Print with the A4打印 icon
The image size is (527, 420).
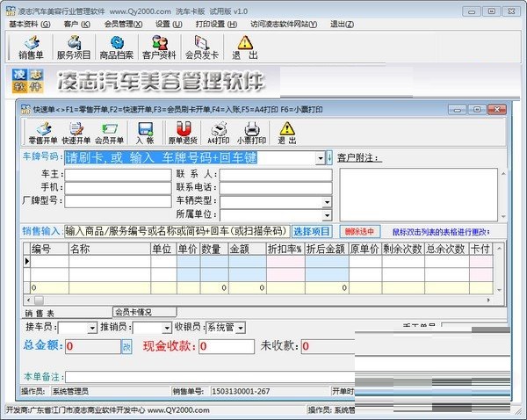click(219, 134)
